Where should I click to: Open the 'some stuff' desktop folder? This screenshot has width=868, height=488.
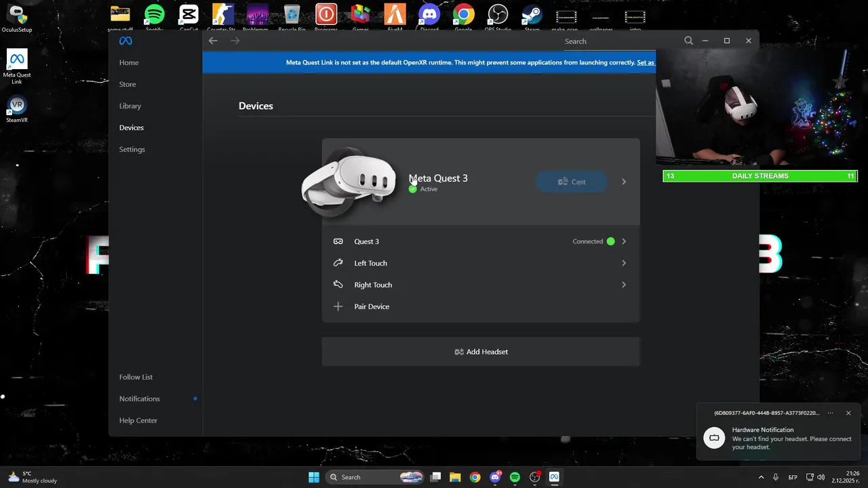120,18
